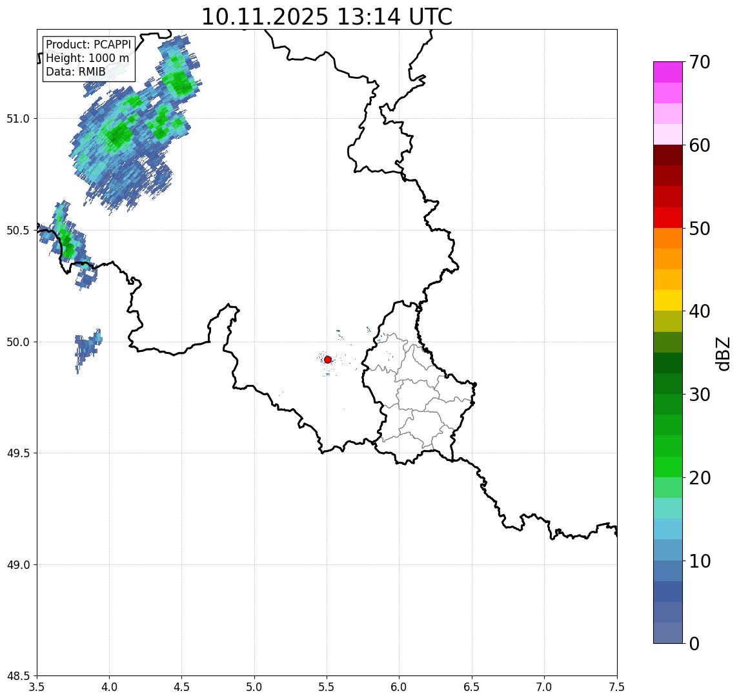This screenshot has width=739, height=700.
Task: Click the 'dBZ' colorbar label
Action: 722,353
